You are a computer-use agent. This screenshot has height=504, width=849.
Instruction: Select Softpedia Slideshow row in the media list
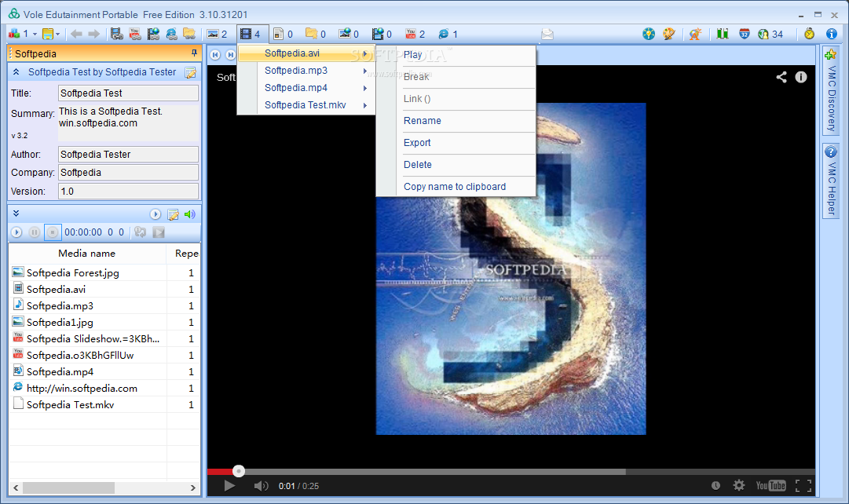click(x=104, y=339)
